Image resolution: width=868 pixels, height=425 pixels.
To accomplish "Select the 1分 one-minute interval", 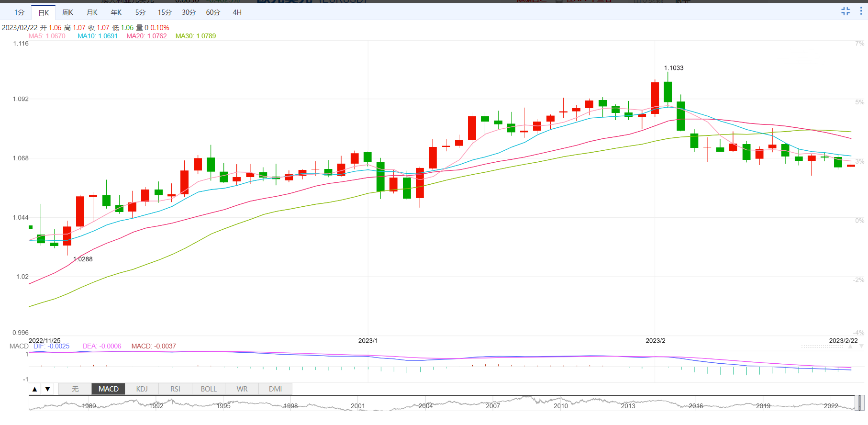I will click(19, 12).
